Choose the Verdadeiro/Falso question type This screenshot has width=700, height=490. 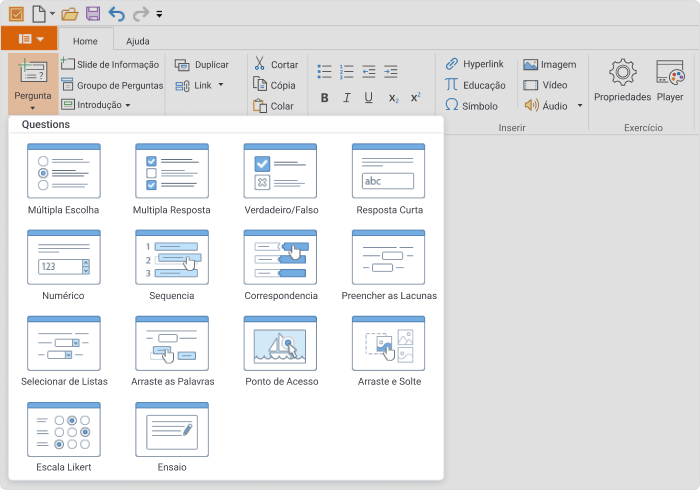pyautogui.click(x=281, y=179)
